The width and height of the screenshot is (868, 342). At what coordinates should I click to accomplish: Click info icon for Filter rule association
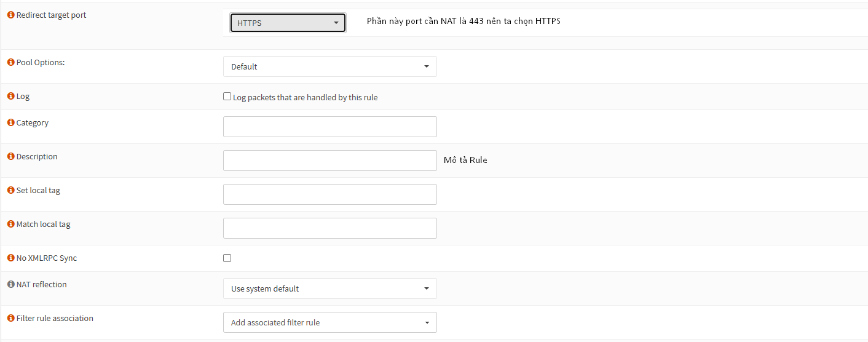click(10, 318)
